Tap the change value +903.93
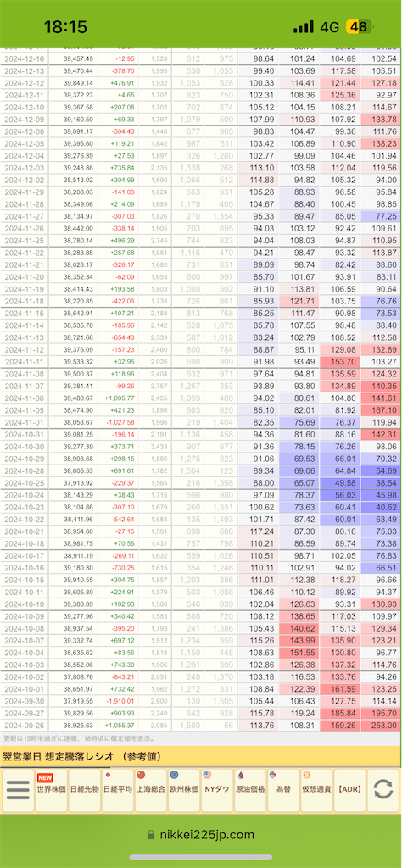This screenshot has height=868, width=402. coord(123,713)
